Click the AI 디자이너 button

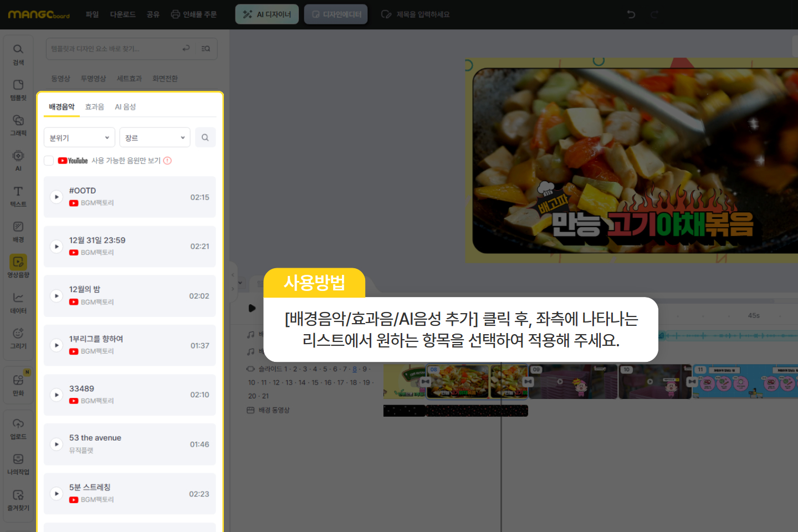pos(267,14)
